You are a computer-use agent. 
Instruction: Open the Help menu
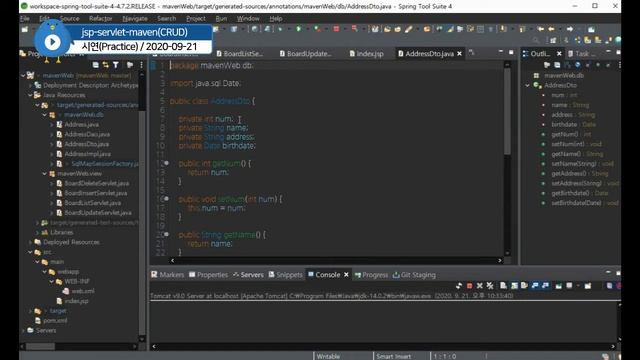point(276,18)
